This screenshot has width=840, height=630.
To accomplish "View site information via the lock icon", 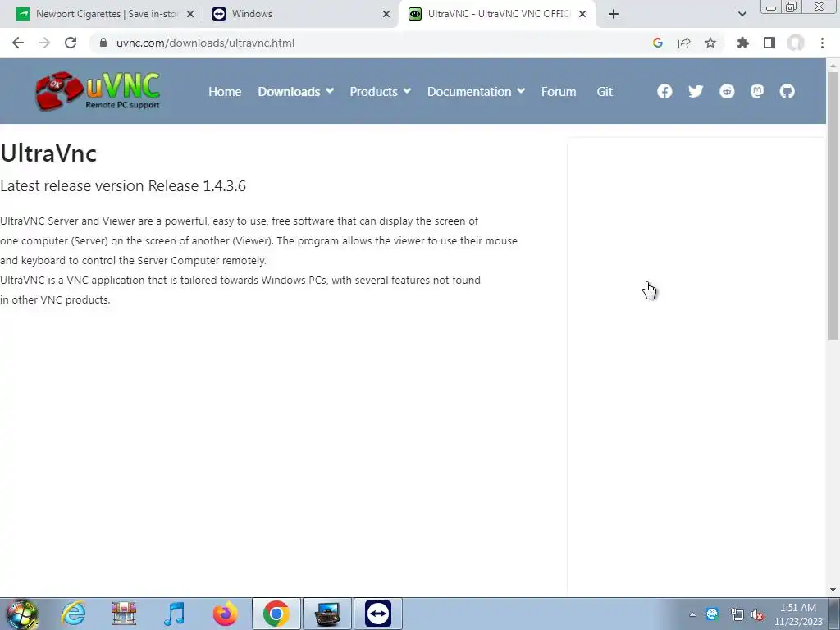I will click(103, 43).
